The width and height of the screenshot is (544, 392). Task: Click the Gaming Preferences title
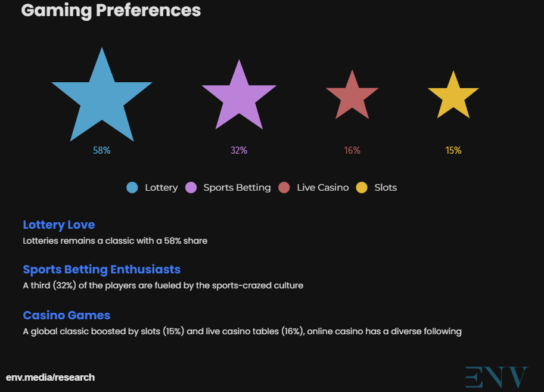tap(111, 11)
